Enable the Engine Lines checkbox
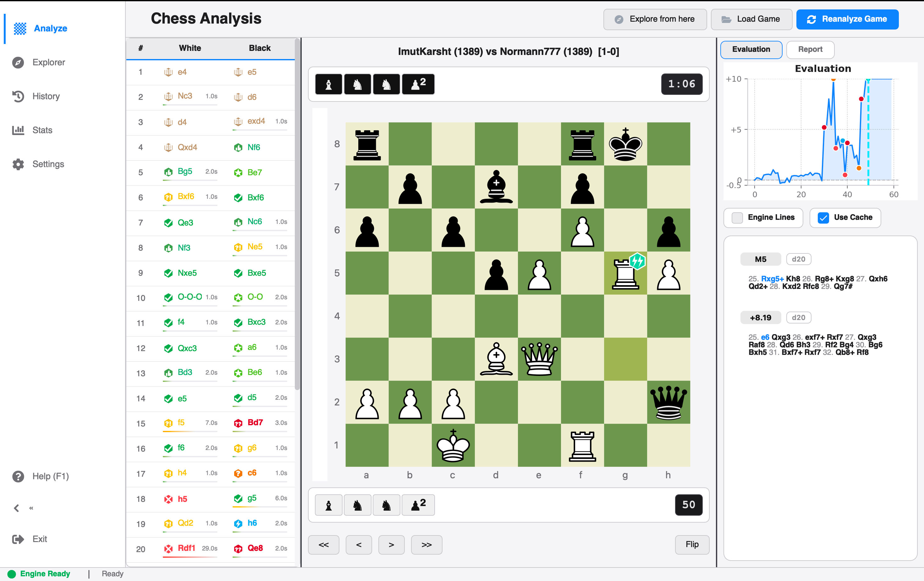 click(737, 218)
